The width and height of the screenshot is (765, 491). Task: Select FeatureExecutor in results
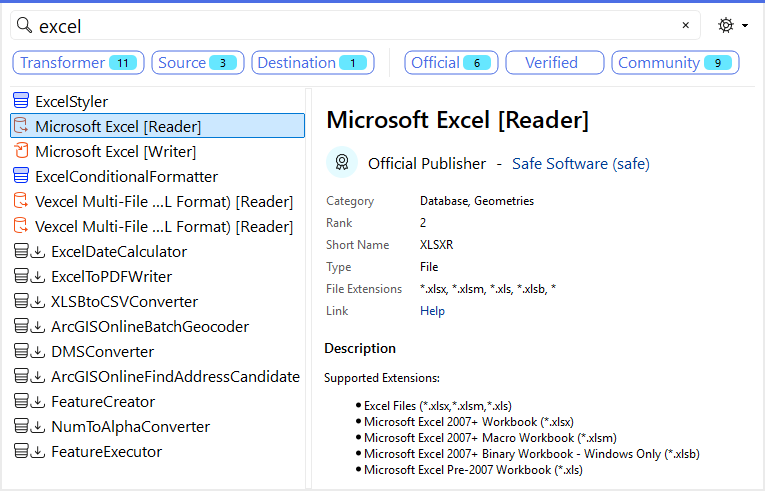point(158,451)
